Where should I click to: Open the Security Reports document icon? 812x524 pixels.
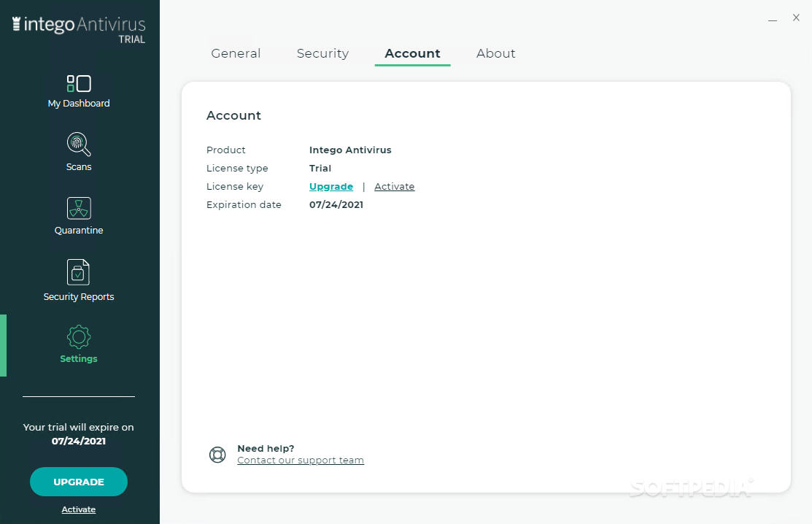point(78,271)
